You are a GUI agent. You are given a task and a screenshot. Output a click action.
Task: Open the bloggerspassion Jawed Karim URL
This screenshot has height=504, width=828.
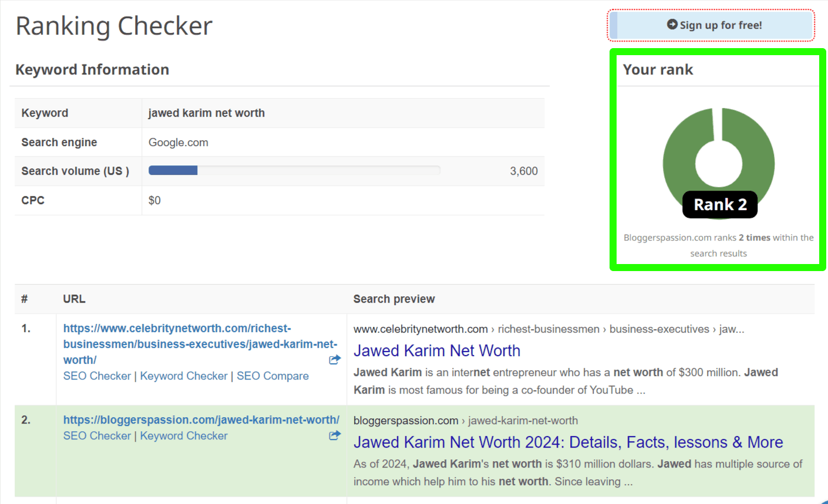200,420
